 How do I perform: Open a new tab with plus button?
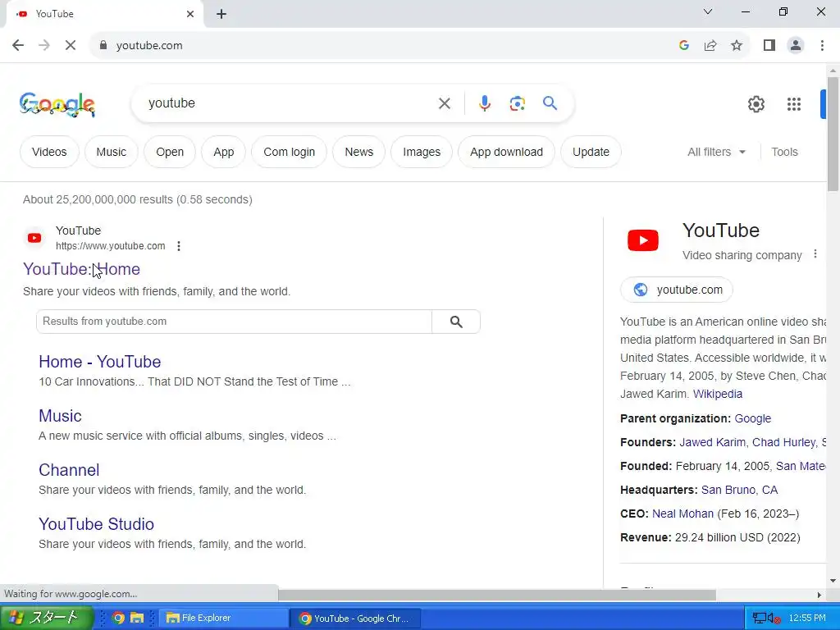[221, 14]
